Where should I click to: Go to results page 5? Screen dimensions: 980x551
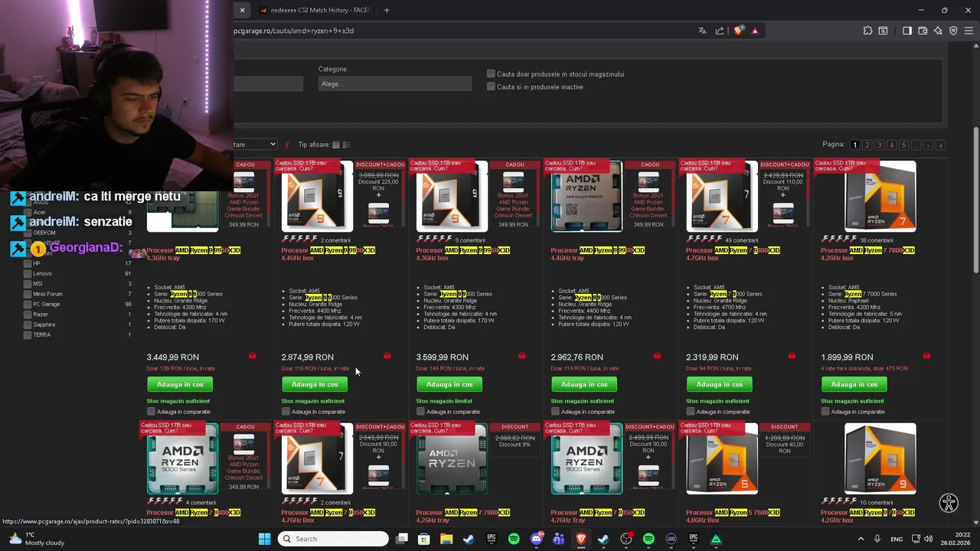click(903, 145)
